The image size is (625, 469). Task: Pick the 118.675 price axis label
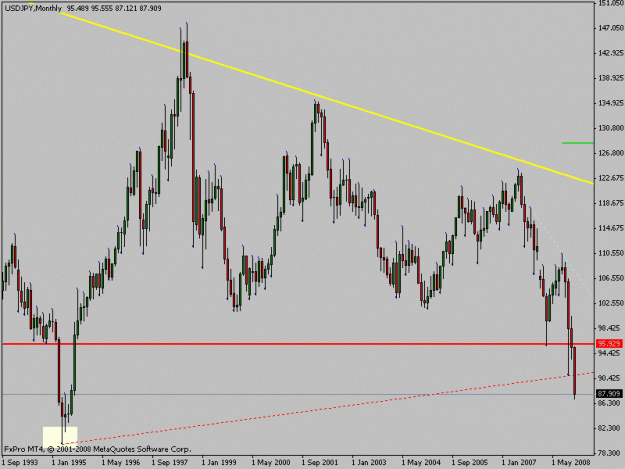coord(610,203)
